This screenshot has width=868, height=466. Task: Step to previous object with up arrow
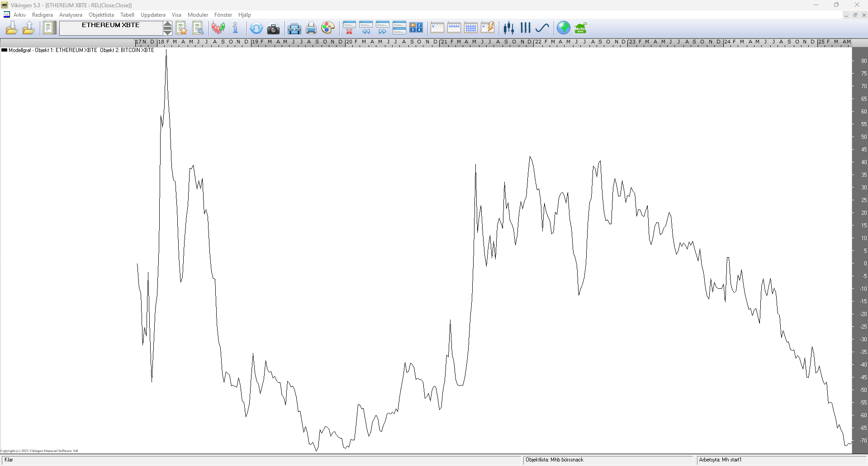click(168, 25)
